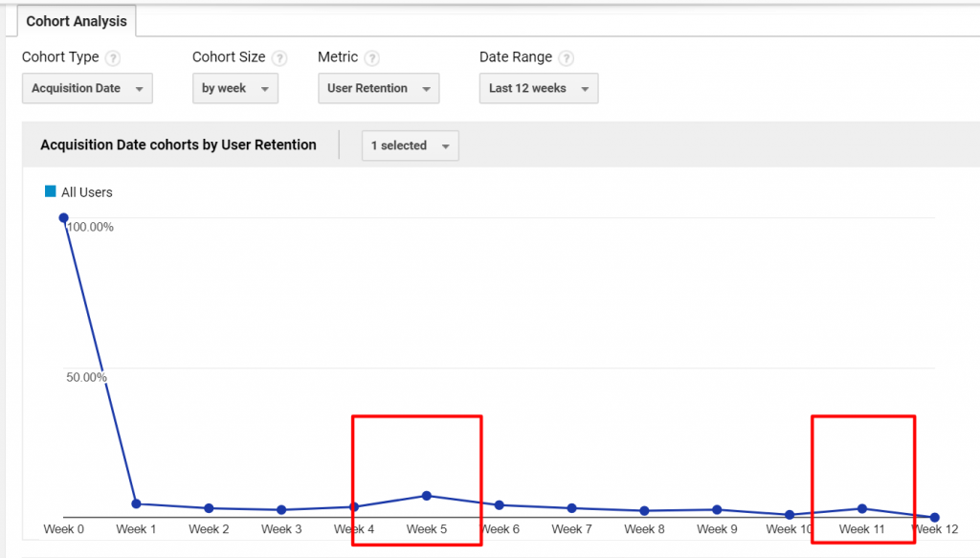Viewport: 980px width, 558px height.
Task: Open the Metric help tooltip
Action: 373,57
